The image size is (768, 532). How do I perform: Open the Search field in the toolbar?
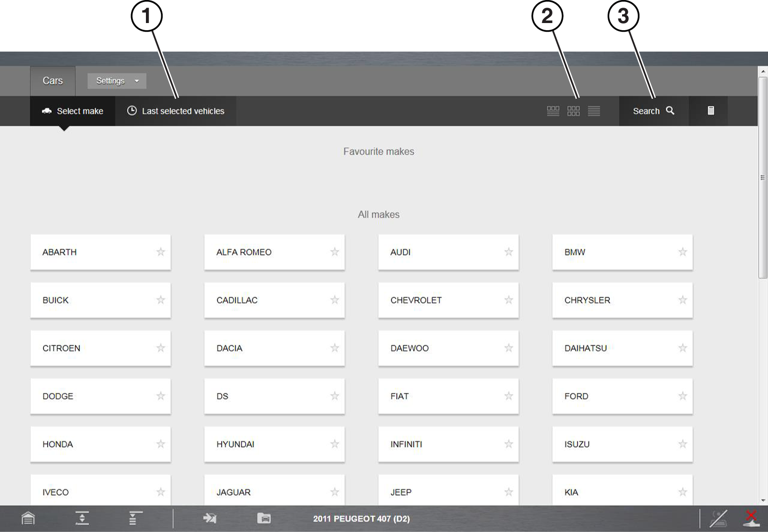tap(653, 111)
